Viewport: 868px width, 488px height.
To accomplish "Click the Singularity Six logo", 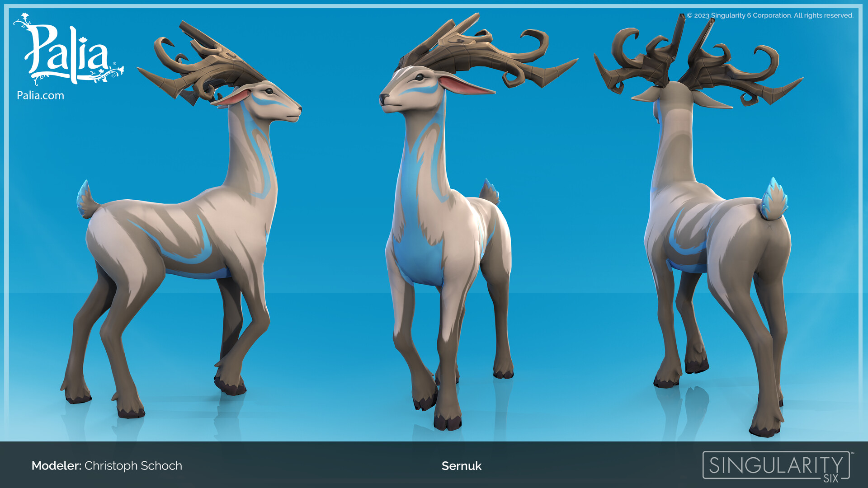I will click(777, 466).
